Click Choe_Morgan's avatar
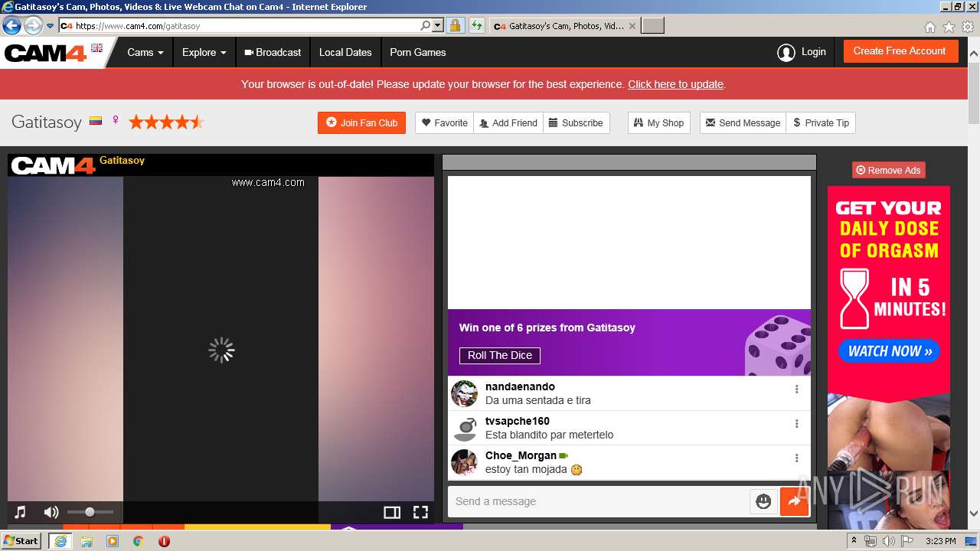The image size is (980, 551). coord(464,462)
